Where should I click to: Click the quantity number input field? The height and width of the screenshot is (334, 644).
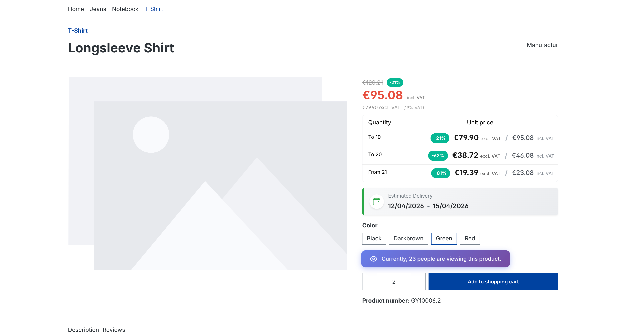click(x=394, y=282)
